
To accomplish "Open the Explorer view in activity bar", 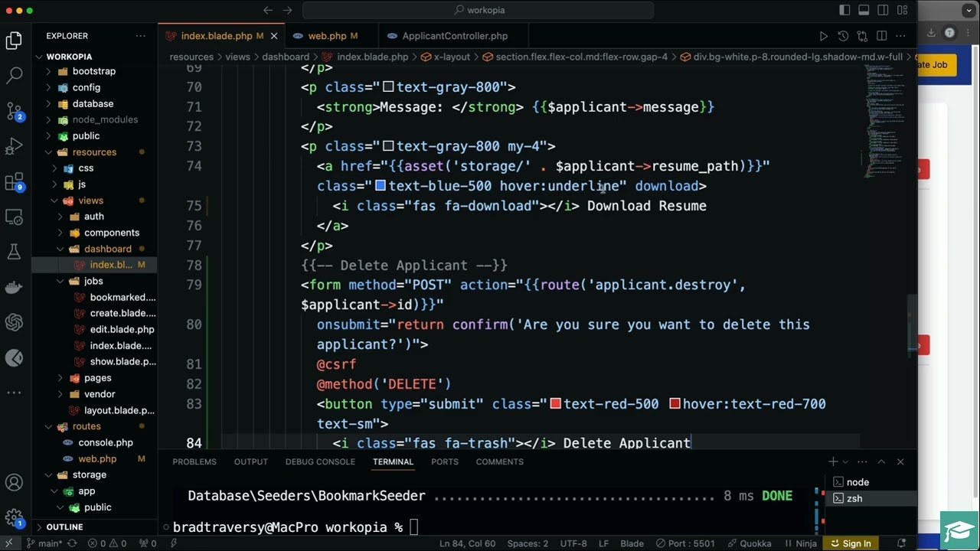I will click(14, 41).
